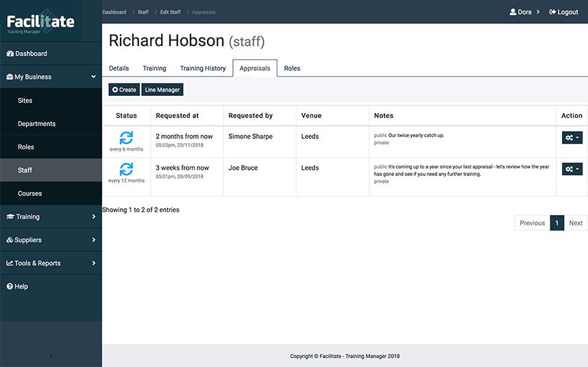Log out using the Logout icon
The image size is (588, 367).
pyautogui.click(x=552, y=12)
